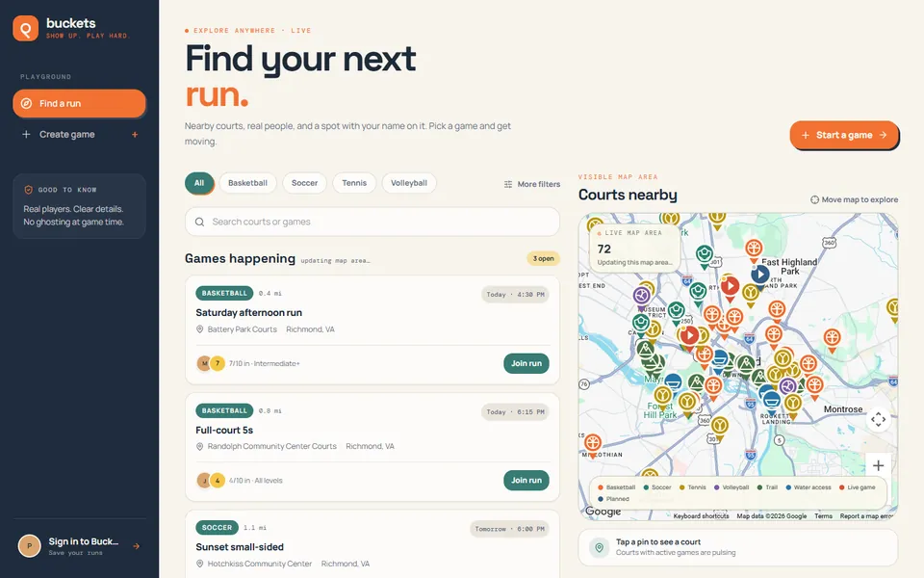Click the location pin beside Battery Park Courts
The width and height of the screenshot is (924, 578).
200,329
